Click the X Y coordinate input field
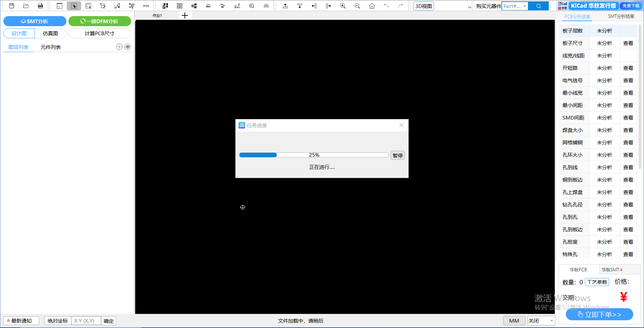644x328 pixels. [x=86, y=321]
